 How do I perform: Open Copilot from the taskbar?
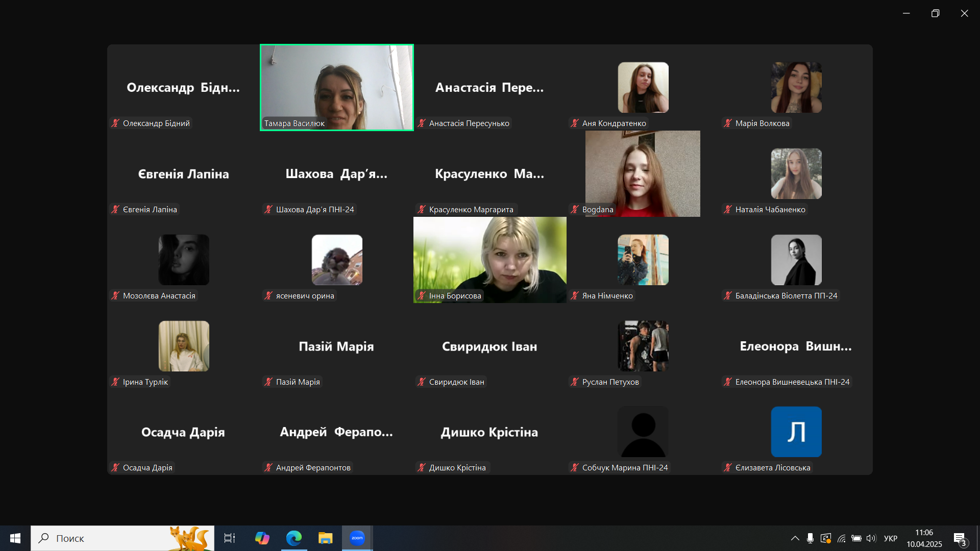[262, 538]
